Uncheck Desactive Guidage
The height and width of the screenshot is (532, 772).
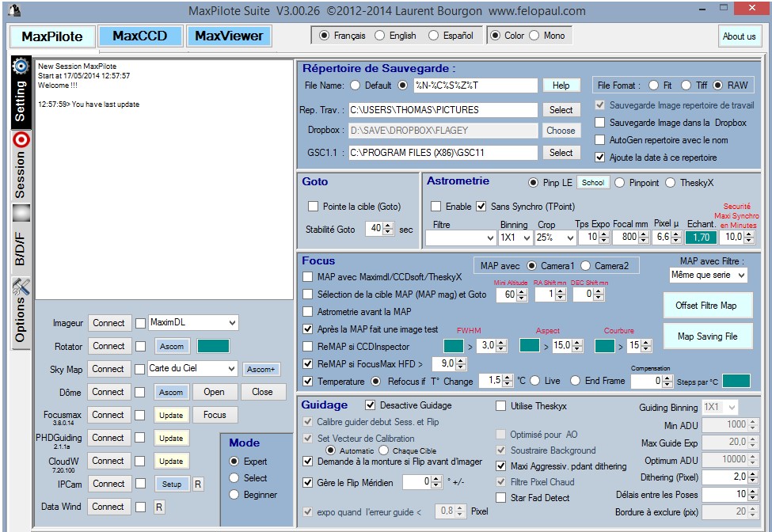[x=371, y=405]
